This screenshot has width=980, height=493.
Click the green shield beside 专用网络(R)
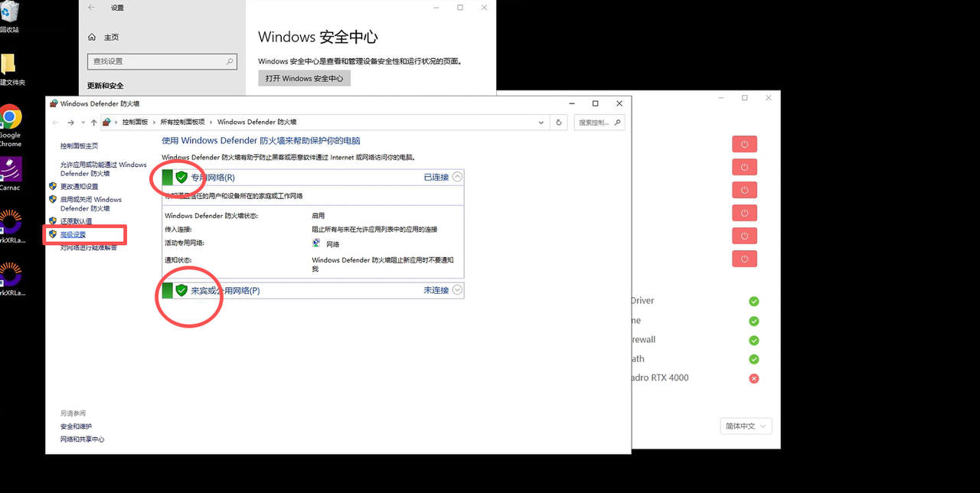pyautogui.click(x=181, y=178)
